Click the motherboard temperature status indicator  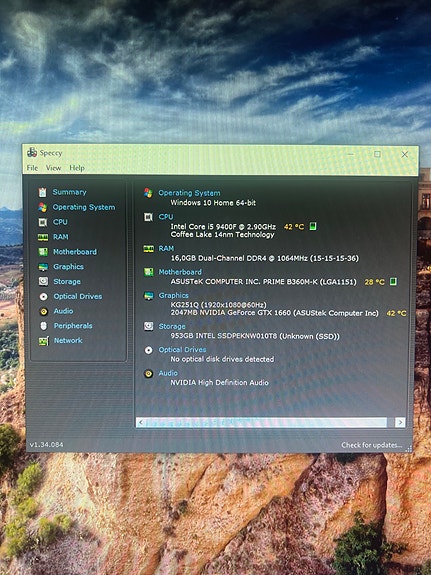(393, 281)
